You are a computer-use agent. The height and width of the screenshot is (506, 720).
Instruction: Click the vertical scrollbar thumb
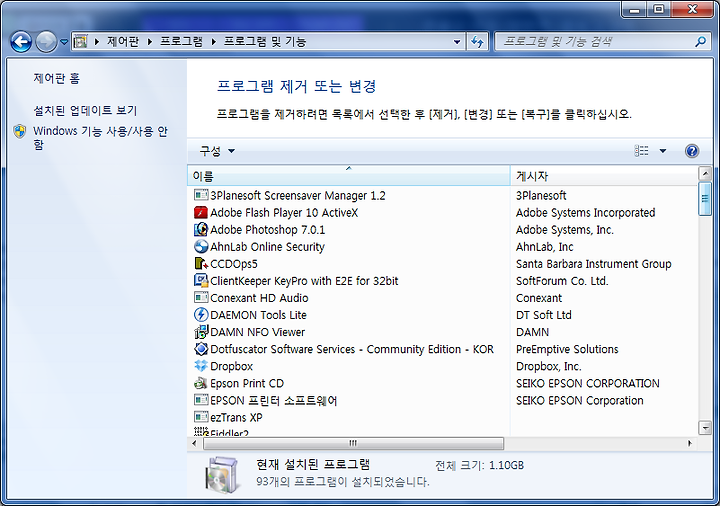tap(705, 198)
